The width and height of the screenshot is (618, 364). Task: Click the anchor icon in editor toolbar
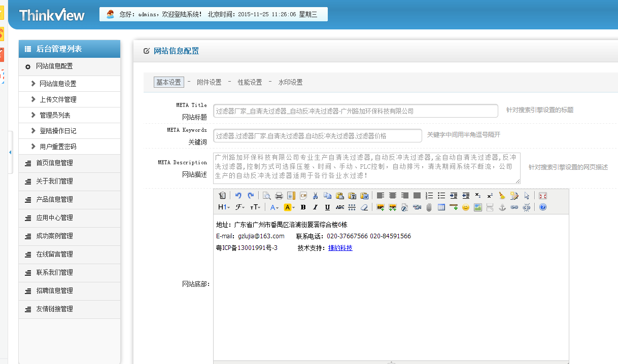[x=502, y=207]
